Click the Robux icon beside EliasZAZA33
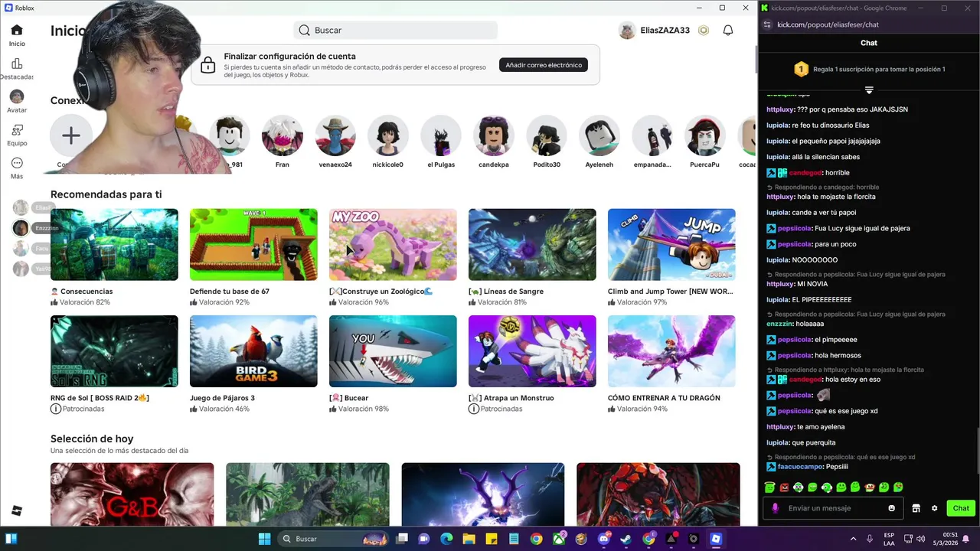This screenshot has width=980, height=551. click(704, 30)
